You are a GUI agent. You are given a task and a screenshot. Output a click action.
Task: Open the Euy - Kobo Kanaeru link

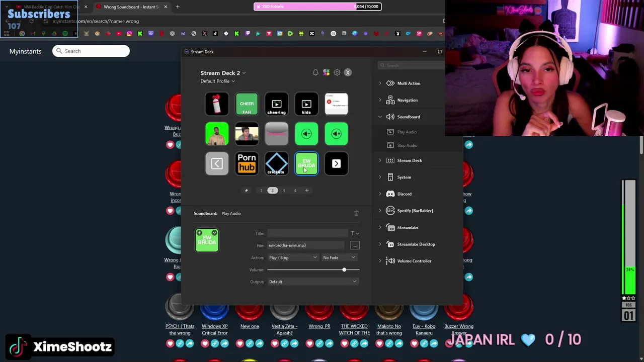click(424, 329)
